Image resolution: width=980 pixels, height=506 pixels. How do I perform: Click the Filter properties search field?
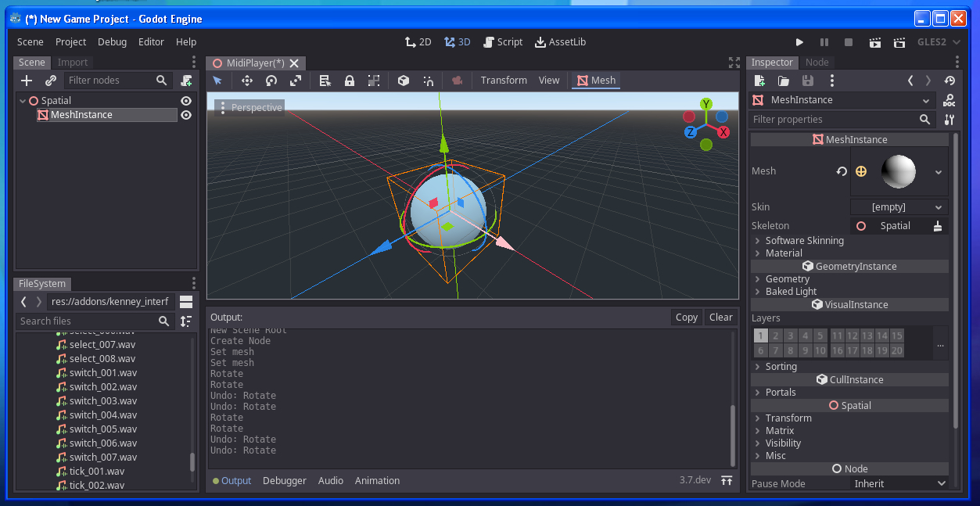834,120
